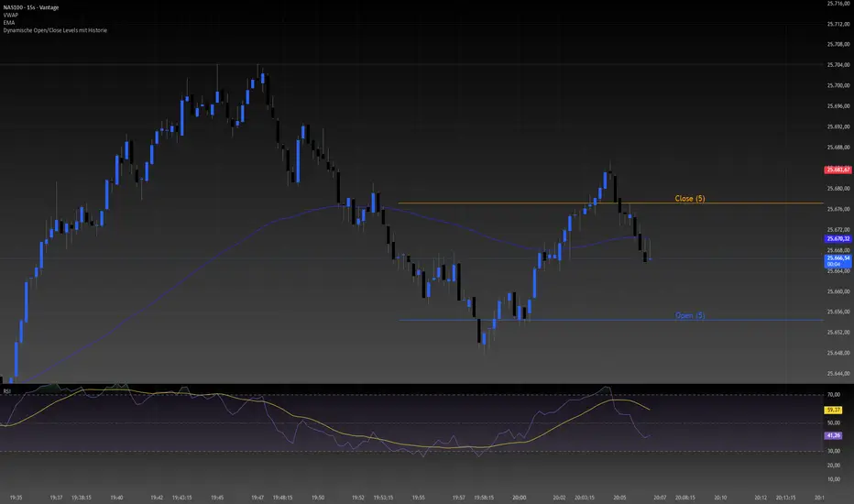Click the 25.676,00 price axis label
854x504 pixels.
(x=838, y=209)
